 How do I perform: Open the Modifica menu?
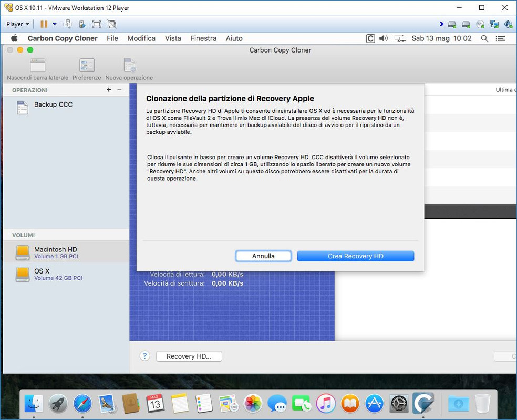point(141,38)
